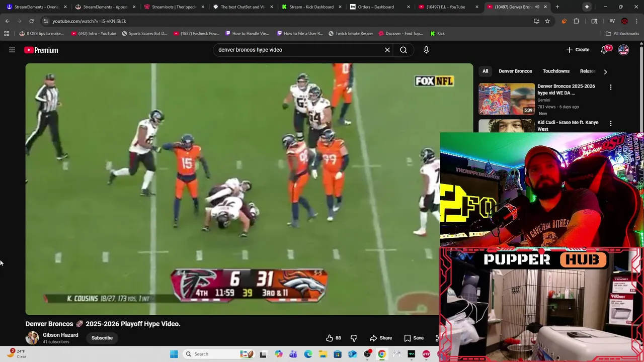This screenshot has width=644, height=362.
Task: Open 'Twitch Emote Resizer' bookmark
Action: click(351, 33)
